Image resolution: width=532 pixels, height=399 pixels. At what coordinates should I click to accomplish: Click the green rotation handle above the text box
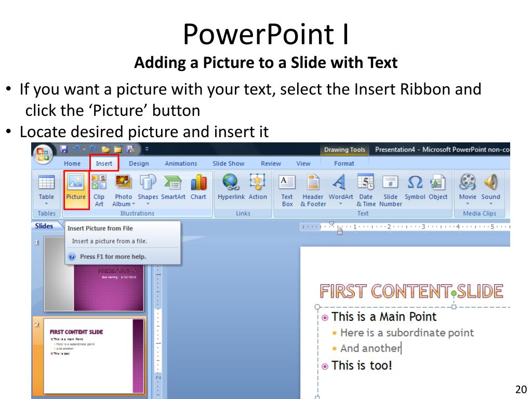click(x=454, y=293)
